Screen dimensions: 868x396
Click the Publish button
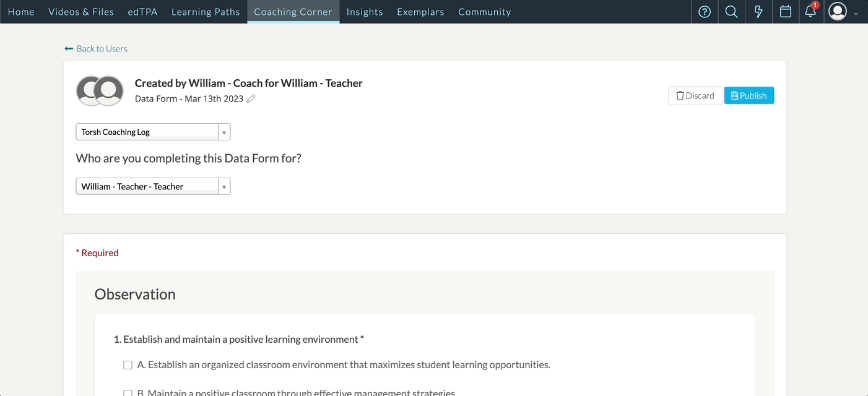(x=749, y=95)
